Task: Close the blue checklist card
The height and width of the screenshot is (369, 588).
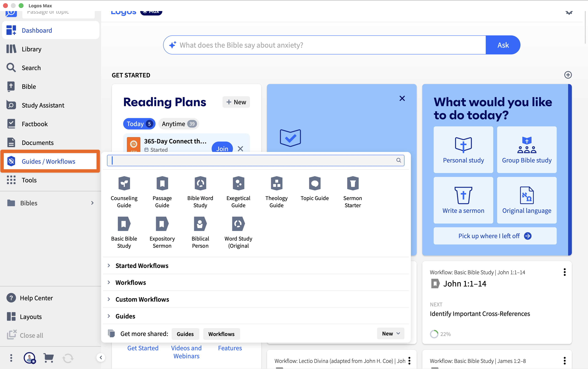Action: (402, 98)
